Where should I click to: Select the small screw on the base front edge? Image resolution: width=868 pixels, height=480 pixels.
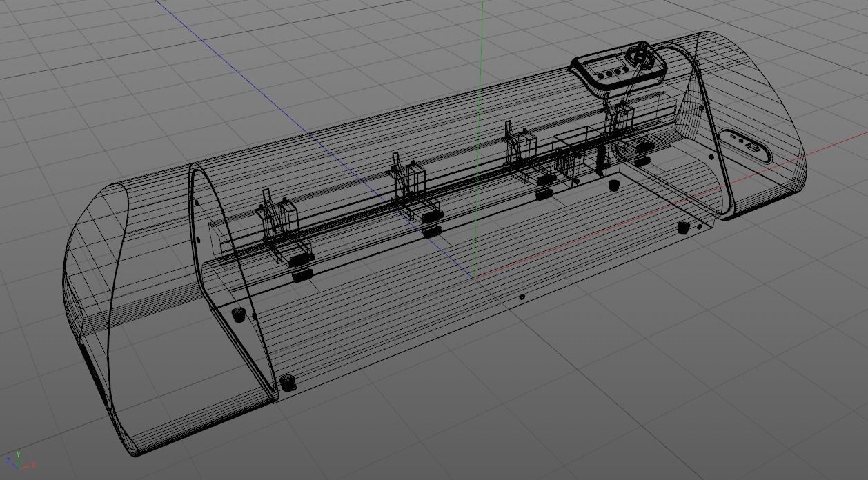522,297
